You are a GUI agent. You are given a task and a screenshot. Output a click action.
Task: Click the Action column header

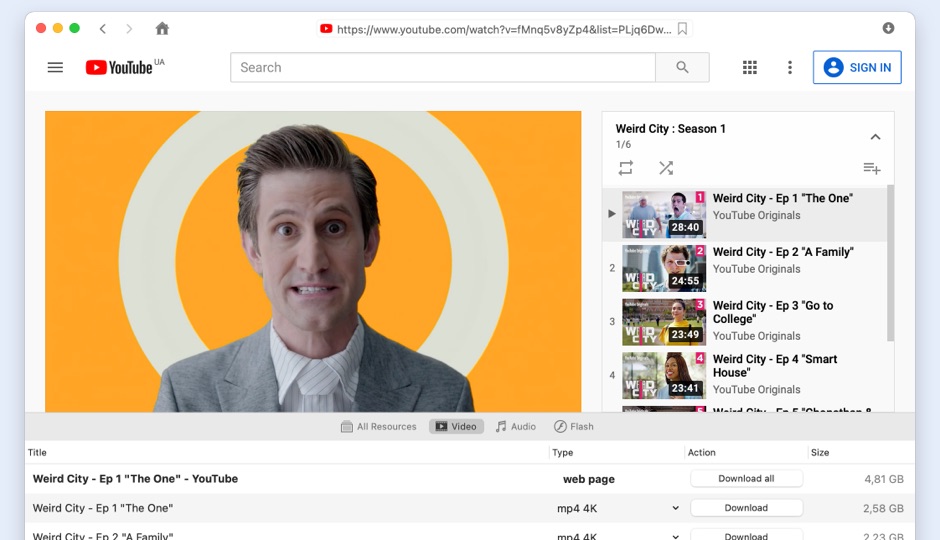pyautogui.click(x=701, y=452)
